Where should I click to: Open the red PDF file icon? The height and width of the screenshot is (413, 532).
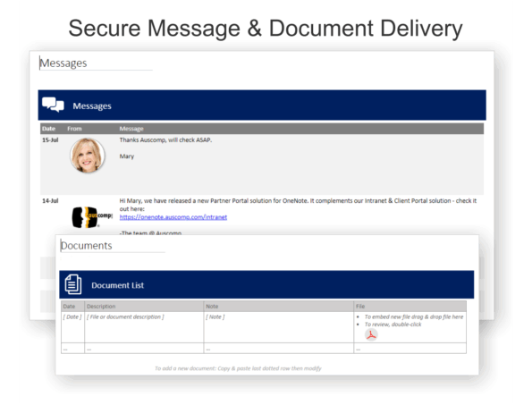click(x=371, y=334)
